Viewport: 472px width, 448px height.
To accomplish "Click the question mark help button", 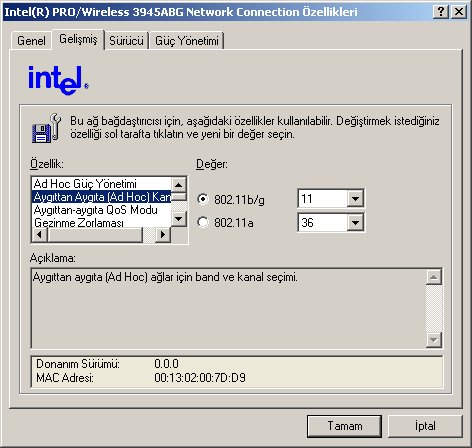I will [441, 12].
